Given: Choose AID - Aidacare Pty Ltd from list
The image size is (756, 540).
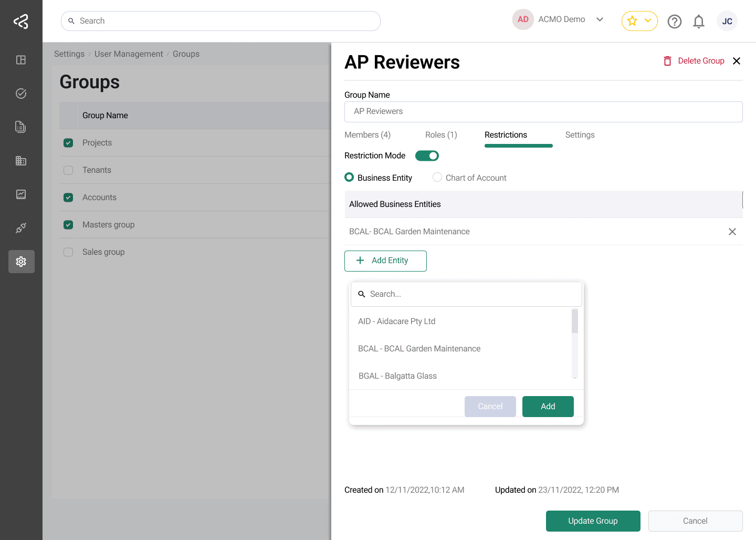Looking at the screenshot, I should coord(397,321).
